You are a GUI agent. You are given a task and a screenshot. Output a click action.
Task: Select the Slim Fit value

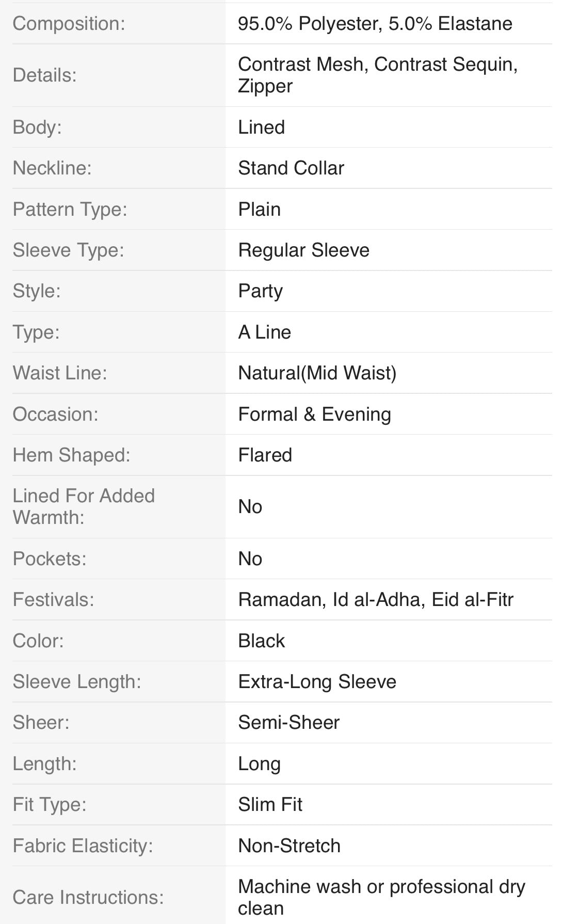(x=270, y=805)
